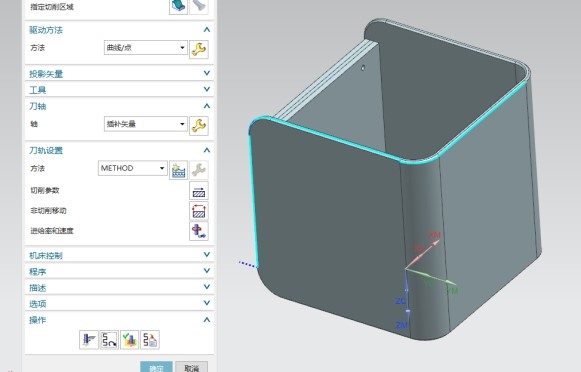The image size is (581, 372).
Task: Edit tool axis with wrench icon
Action: [199, 126]
